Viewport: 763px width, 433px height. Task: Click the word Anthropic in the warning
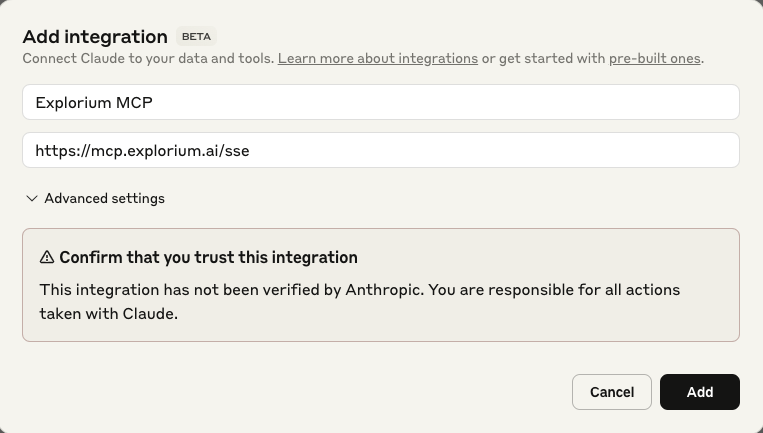point(384,290)
